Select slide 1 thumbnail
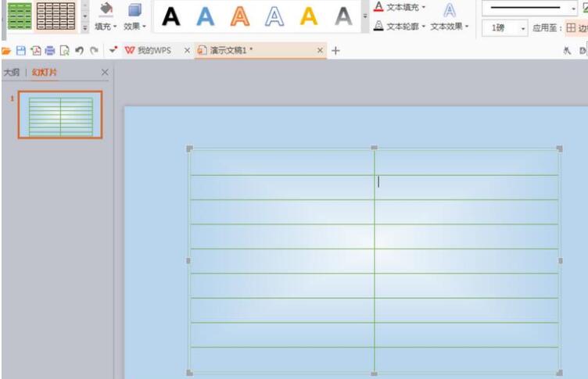This screenshot has width=588, height=379. 60,115
